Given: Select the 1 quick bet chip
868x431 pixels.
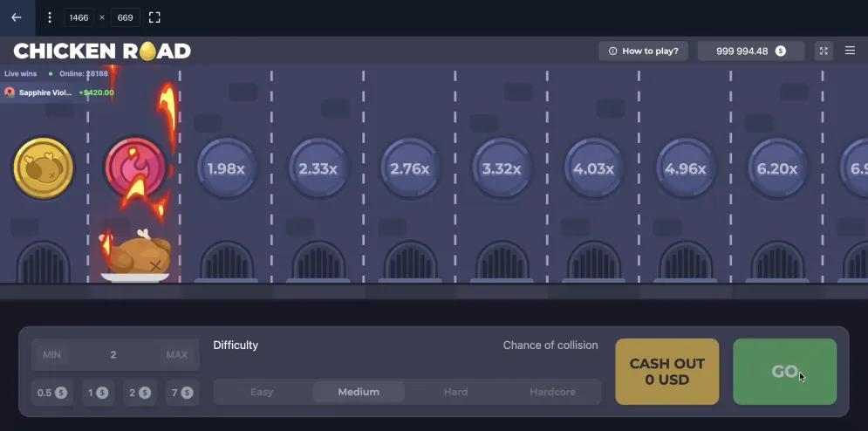Looking at the screenshot, I should 99,393.
